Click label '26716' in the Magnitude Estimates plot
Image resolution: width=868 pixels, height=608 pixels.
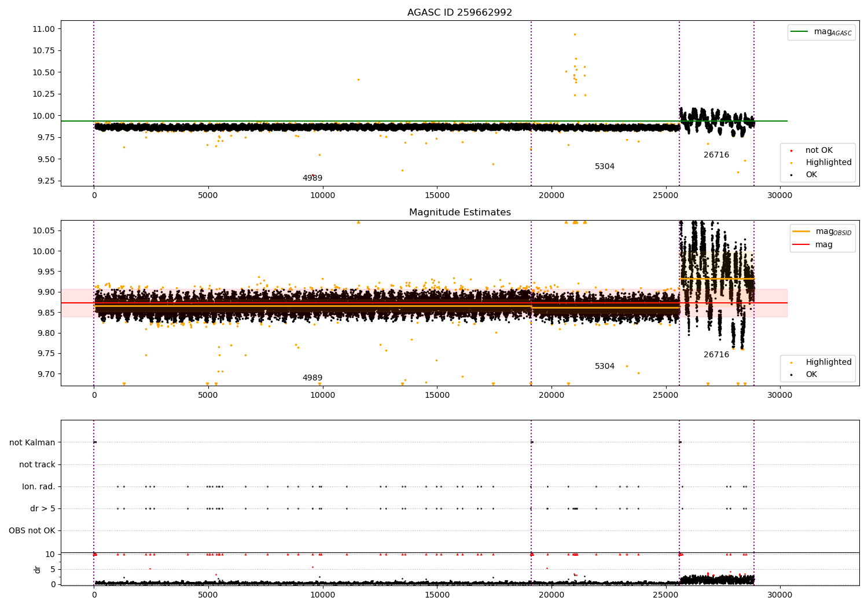coord(716,355)
